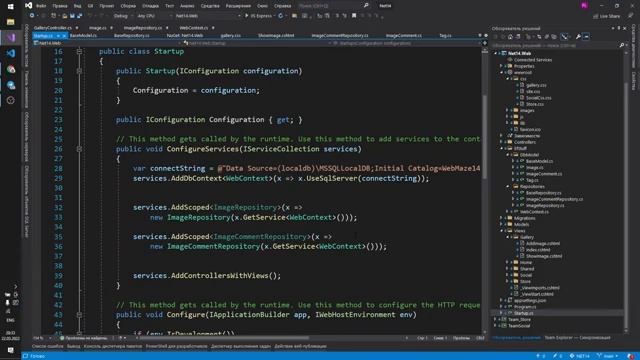Click the Windows Start button
The image size is (640, 360).
11,7
